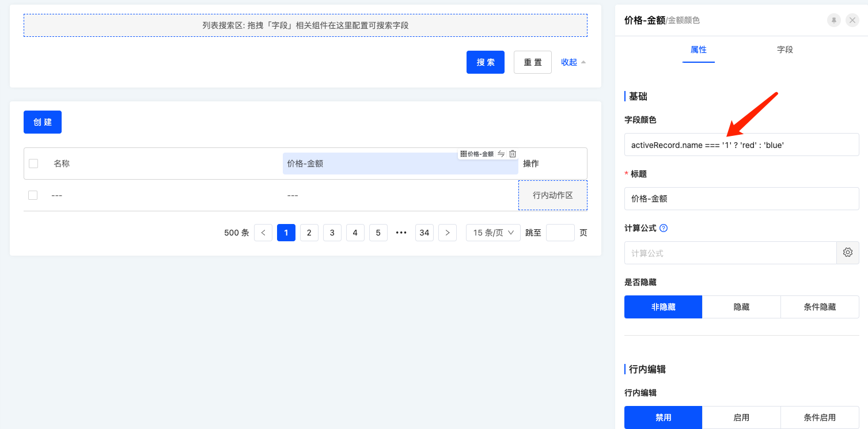The image size is (868, 429).
Task: Open the 15 条/页 page size dropdown
Action: (x=493, y=233)
